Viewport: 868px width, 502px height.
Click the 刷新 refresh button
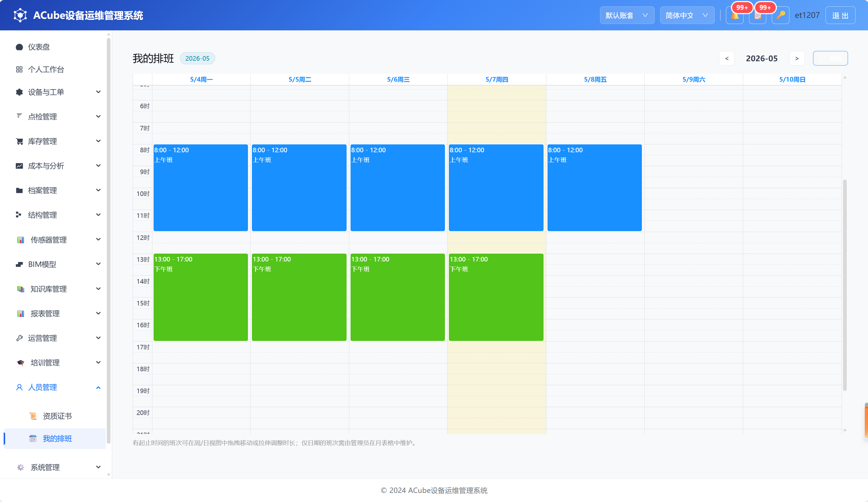830,58
